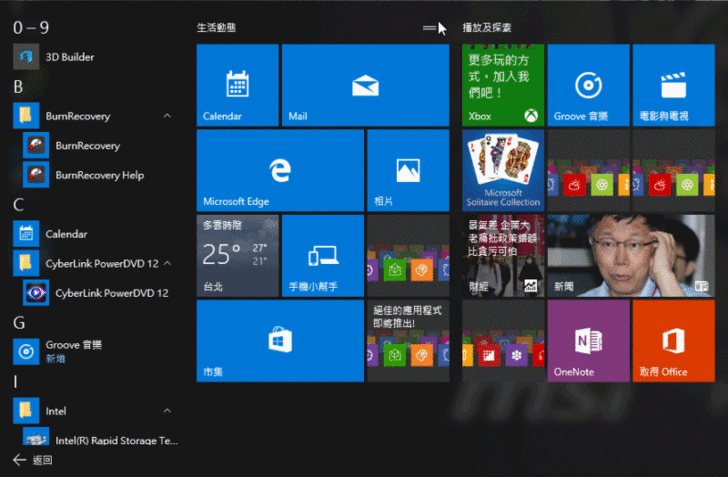Click placeholder tile left of OneNote
Viewport: 728px width, 477px height.
[503, 341]
